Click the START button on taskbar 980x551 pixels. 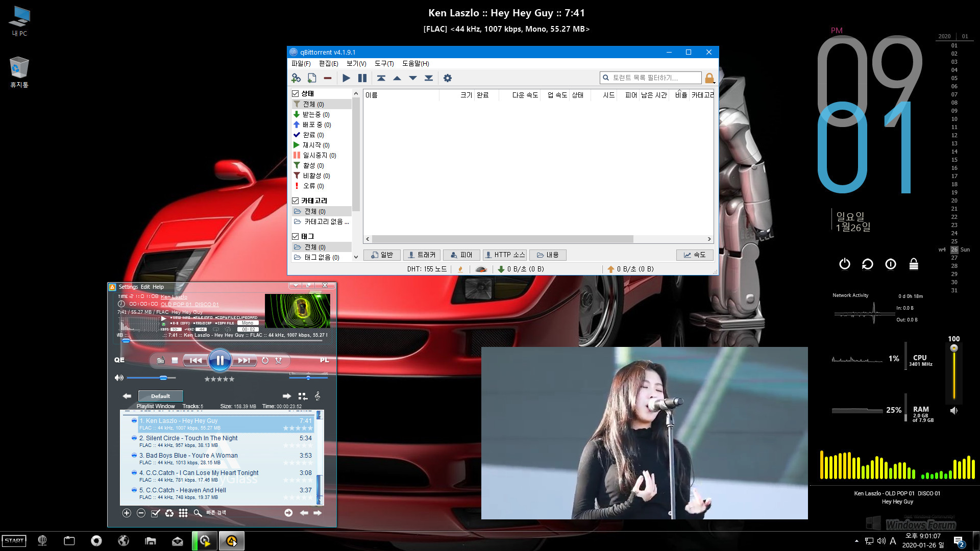(x=14, y=541)
